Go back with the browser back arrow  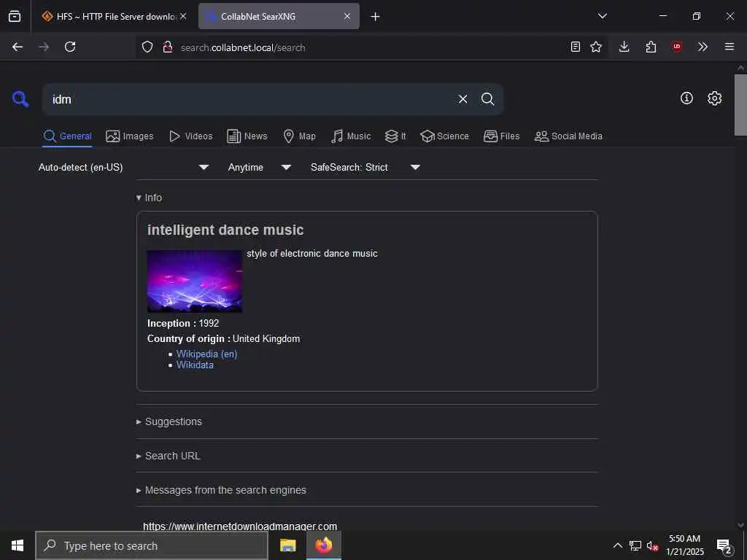[18, 47]
